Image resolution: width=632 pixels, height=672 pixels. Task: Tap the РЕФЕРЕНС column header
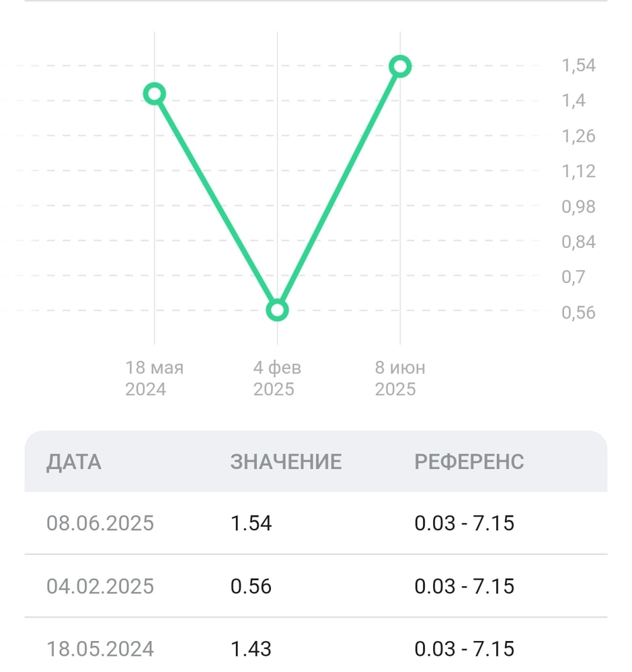click(x=469, y=462)
